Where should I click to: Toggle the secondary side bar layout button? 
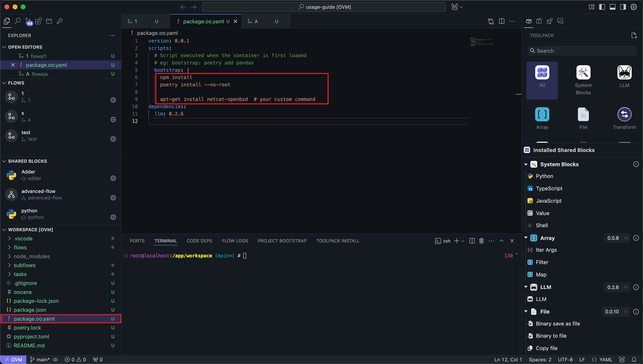point(623,7)
